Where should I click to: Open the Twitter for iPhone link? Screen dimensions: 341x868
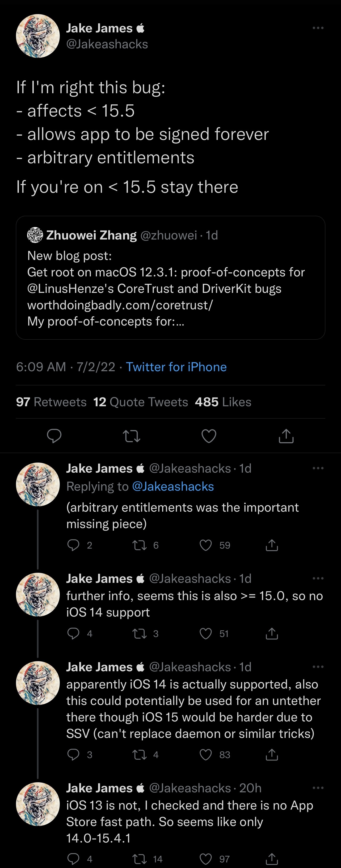pos(176,367)
